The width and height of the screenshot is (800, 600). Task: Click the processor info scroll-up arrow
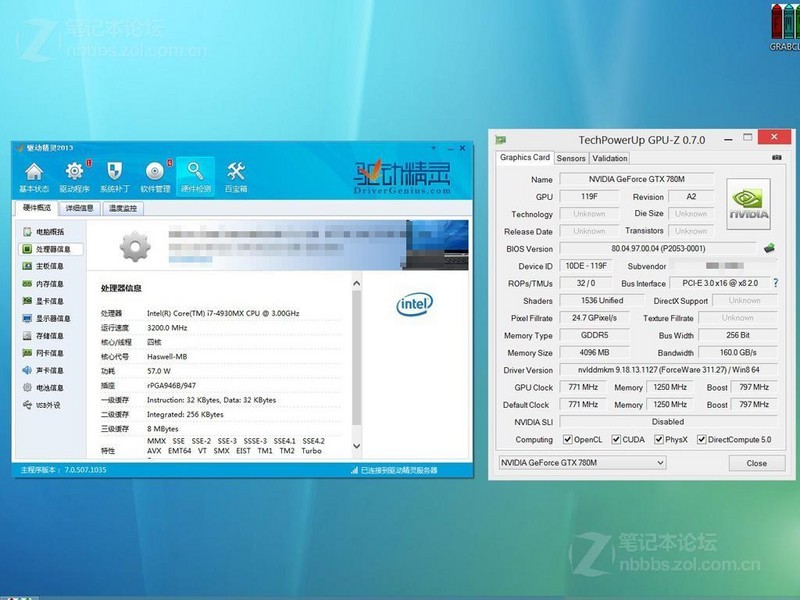(x=357, y=283)
